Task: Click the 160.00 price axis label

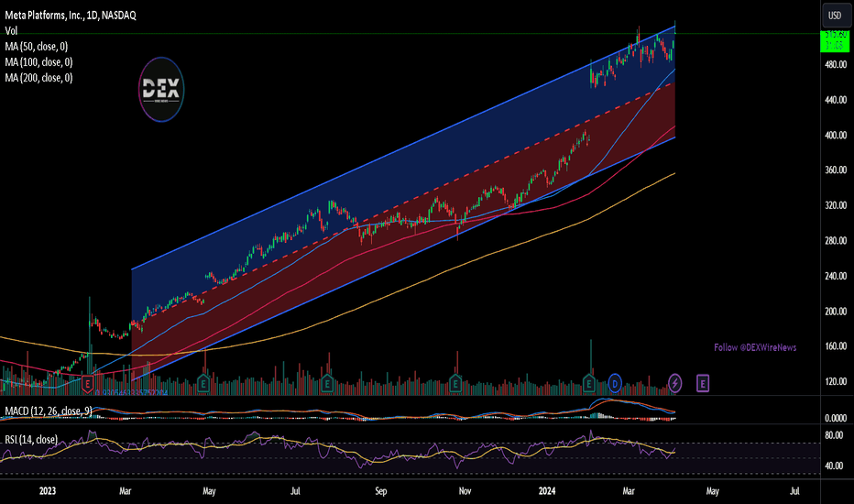Action: point(836,346)
